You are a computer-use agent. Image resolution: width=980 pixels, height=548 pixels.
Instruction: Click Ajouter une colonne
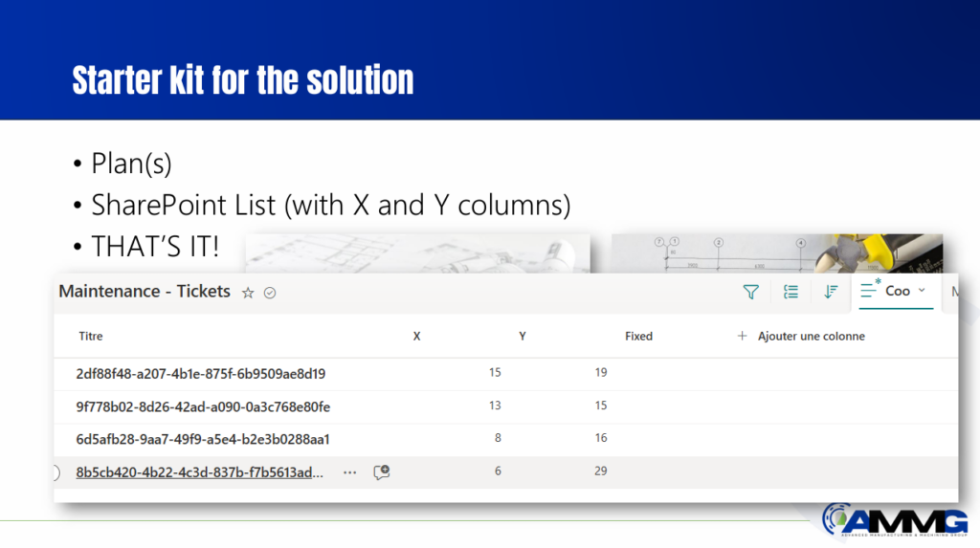801,336
